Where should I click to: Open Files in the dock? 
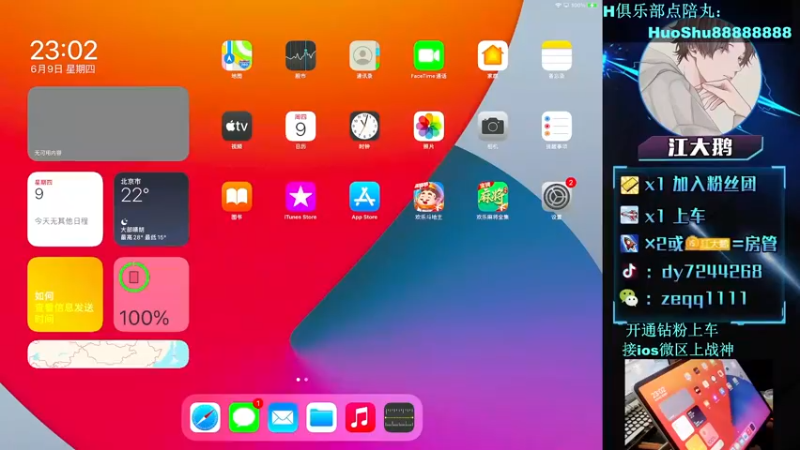(x=321, y=417)
